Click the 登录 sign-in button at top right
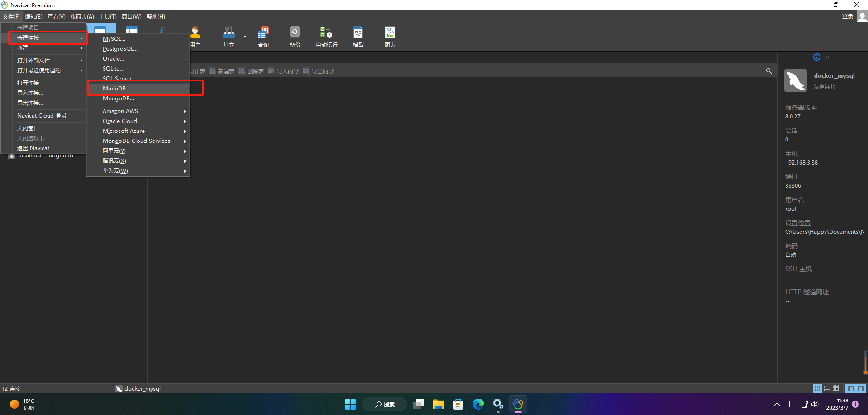 (847, 16)
